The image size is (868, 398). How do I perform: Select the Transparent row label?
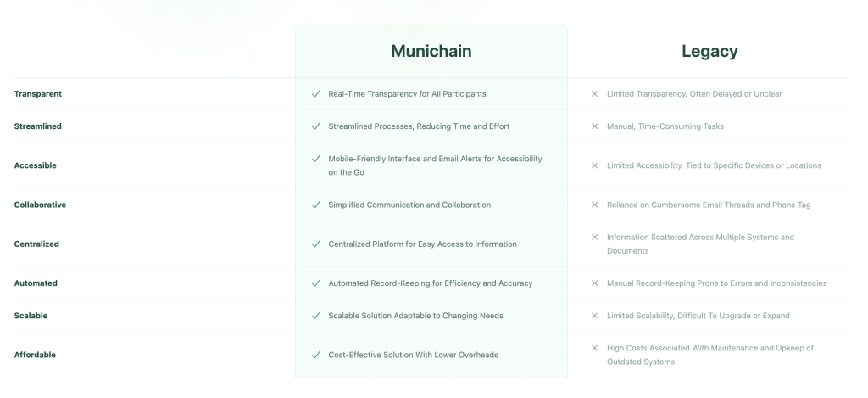37,94
